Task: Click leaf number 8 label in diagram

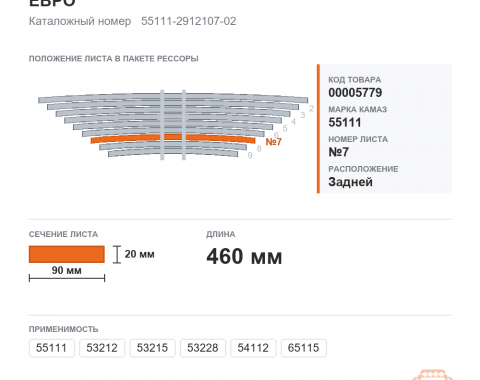Action: [259, 149]
